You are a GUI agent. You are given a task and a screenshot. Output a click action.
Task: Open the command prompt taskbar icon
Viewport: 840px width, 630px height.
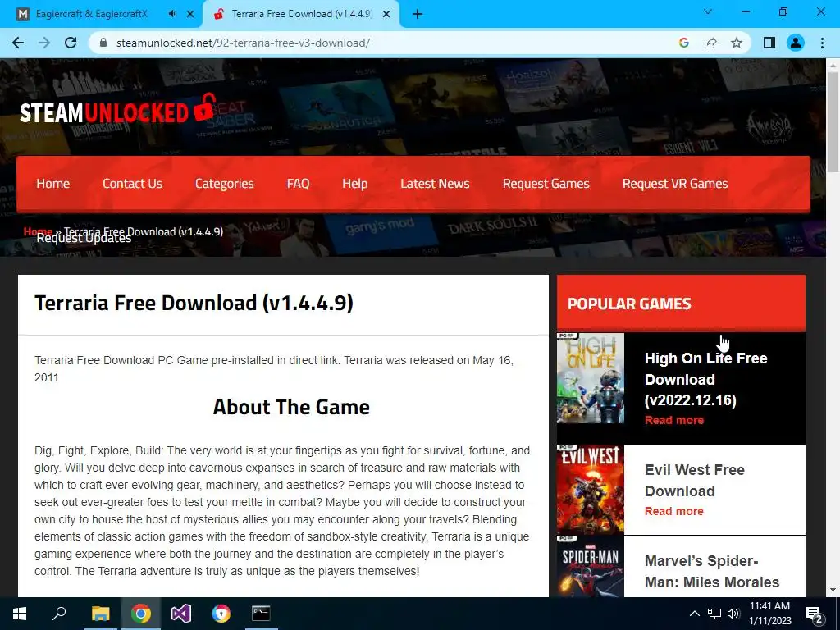click(x=261, y=614)
